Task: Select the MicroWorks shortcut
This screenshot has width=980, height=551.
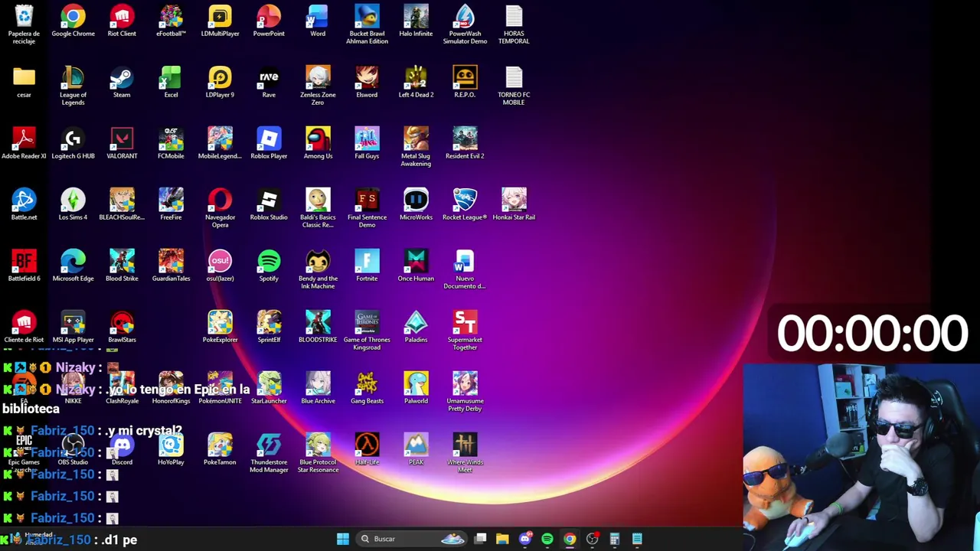Action: 416,205
